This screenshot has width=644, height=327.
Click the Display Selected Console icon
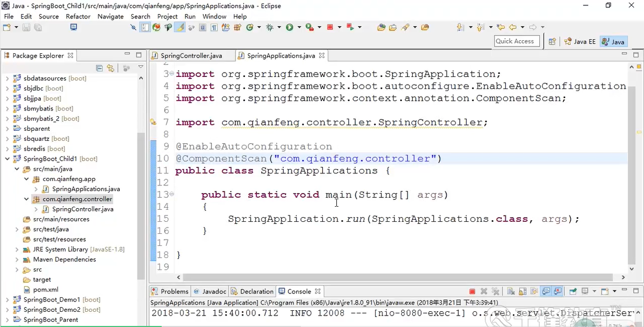[x=585, y=291]
